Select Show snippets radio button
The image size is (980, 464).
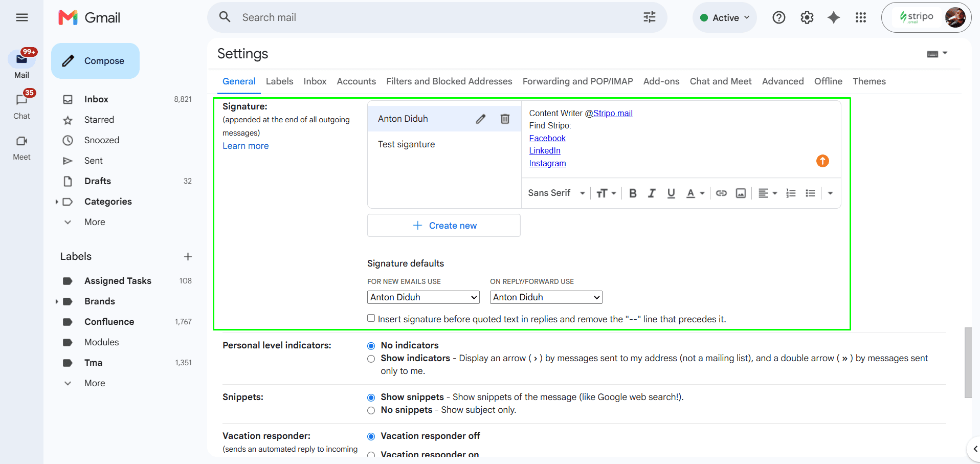point(371,397)
